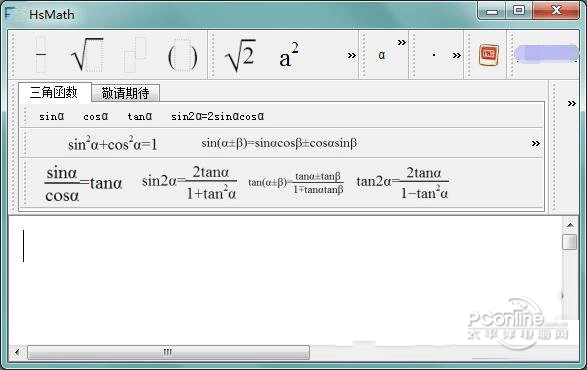Expand the chevron right of the tab panel

tap(571, 103)
